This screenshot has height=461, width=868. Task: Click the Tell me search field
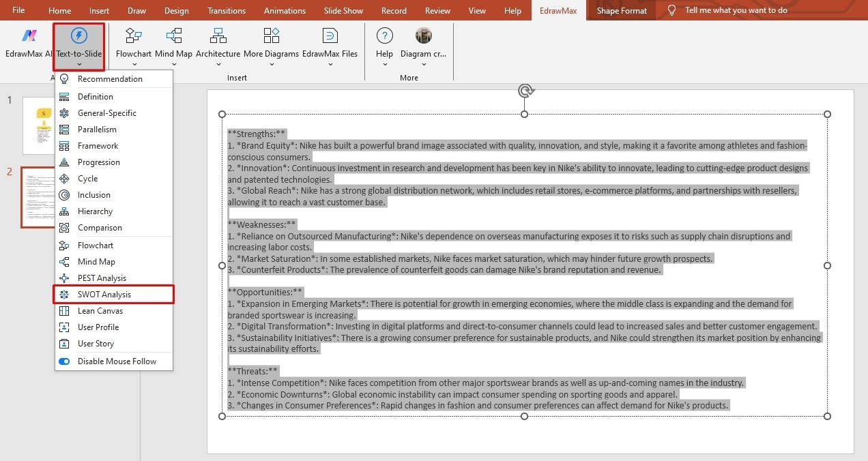(x=736, y=10)
